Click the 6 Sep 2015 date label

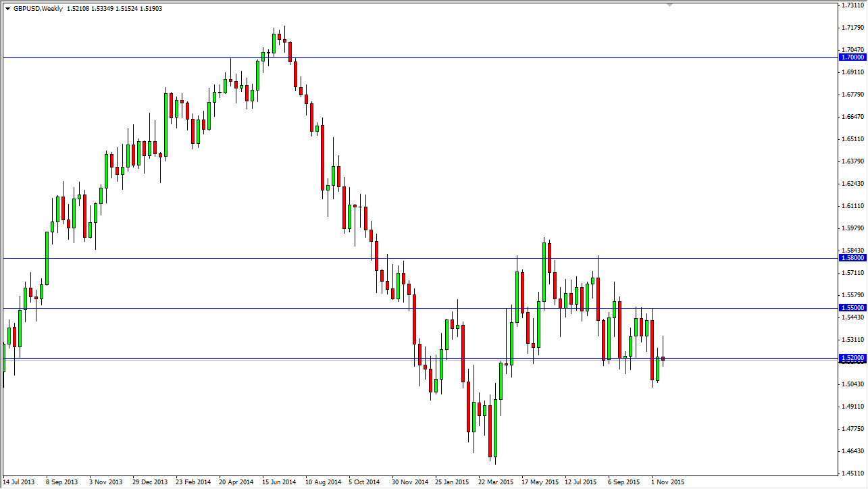(x=625, y=482)
